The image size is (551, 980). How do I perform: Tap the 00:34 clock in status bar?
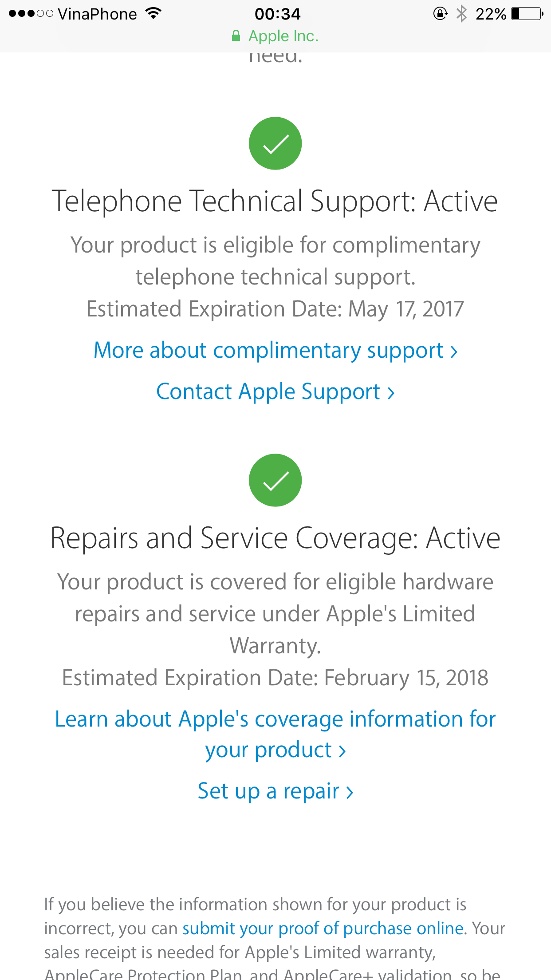278,14
